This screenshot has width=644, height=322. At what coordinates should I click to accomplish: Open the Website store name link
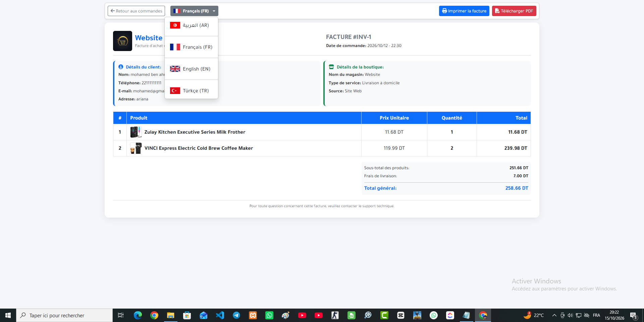(x=149, y=38)
